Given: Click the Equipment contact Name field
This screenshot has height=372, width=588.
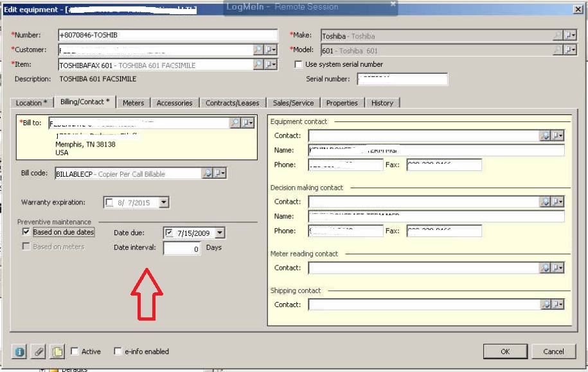Looking at the screenshot, I should [x=436, y=150].
